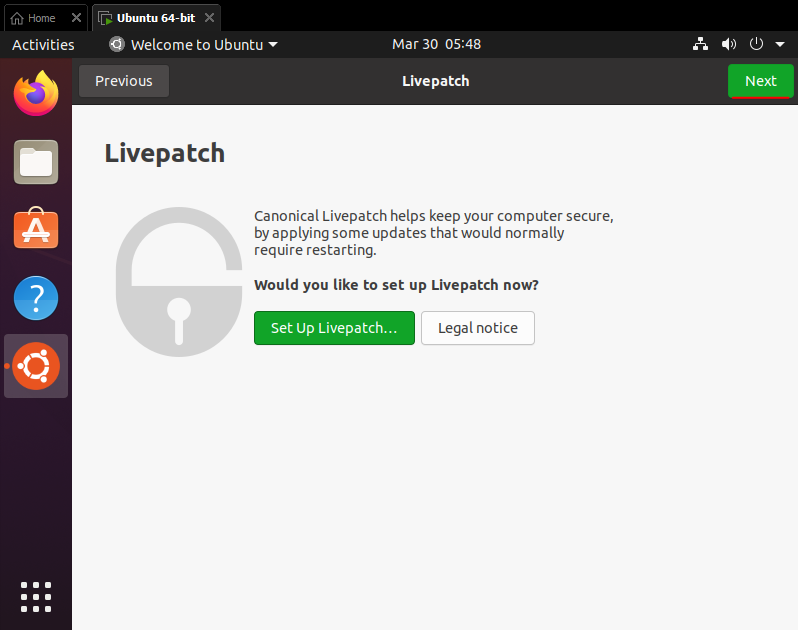Click the Livepatch header bar title
The height and width of the screenshot is (630, 798).
point(436,81)
